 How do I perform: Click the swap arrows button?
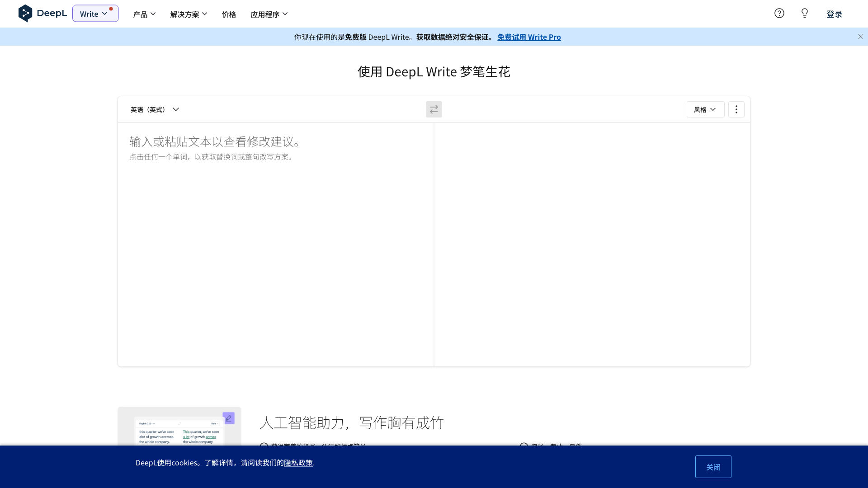click(x=434, y=109)
